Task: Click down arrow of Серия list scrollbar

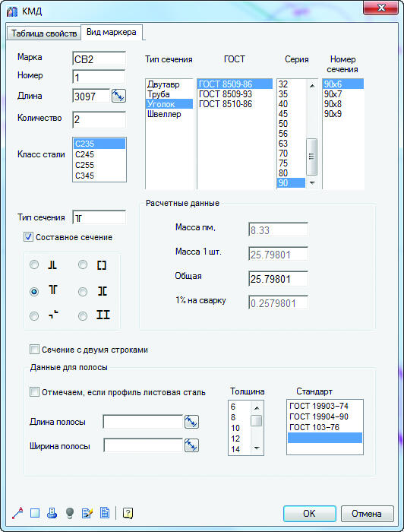Action: [312, 183]
